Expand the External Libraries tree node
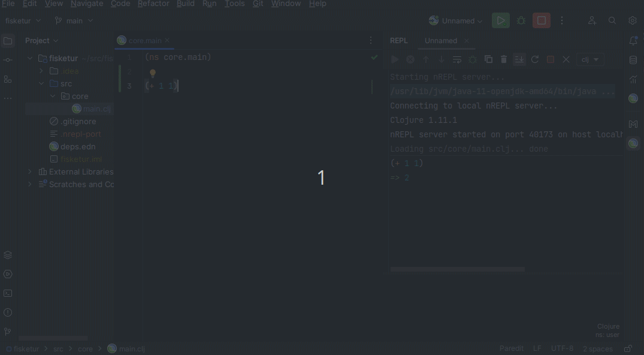This screenshot has height=355, width=644. coord(31,172)
